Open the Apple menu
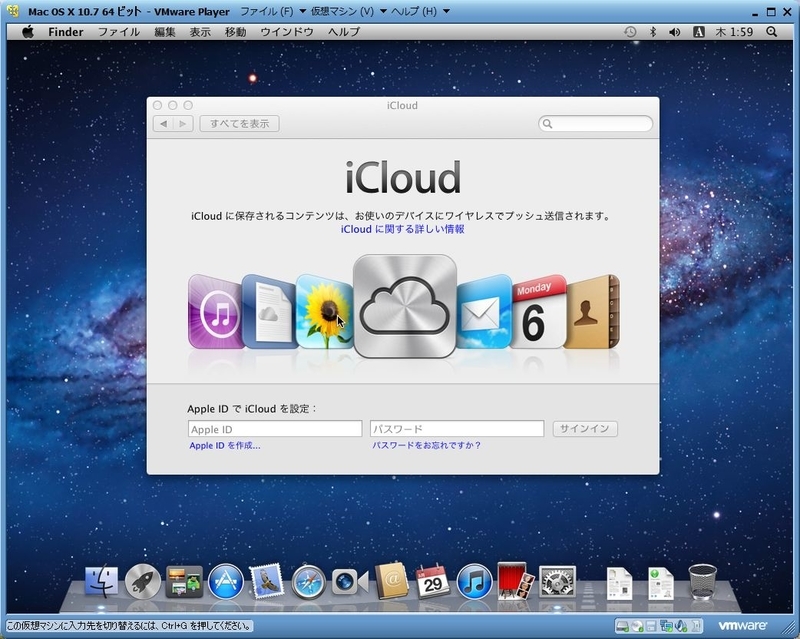Screen dimensions: 800x639 click(x=28, y=32)
